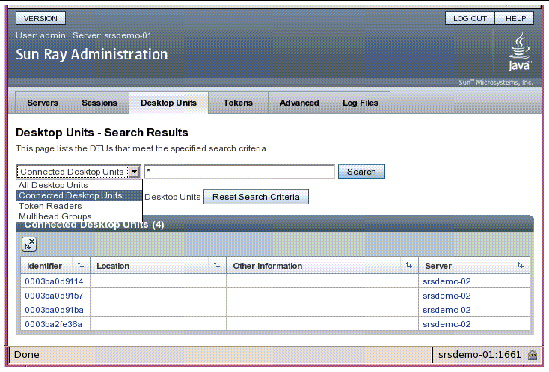The image size is (549, 372).
Task: Click the Java logo in the header
Action: tap(519, 52)
